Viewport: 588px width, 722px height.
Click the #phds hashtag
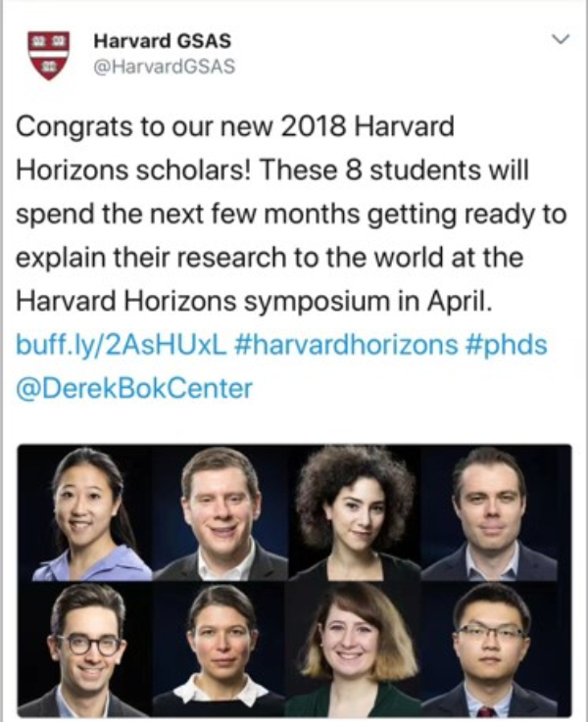(507, 345)
